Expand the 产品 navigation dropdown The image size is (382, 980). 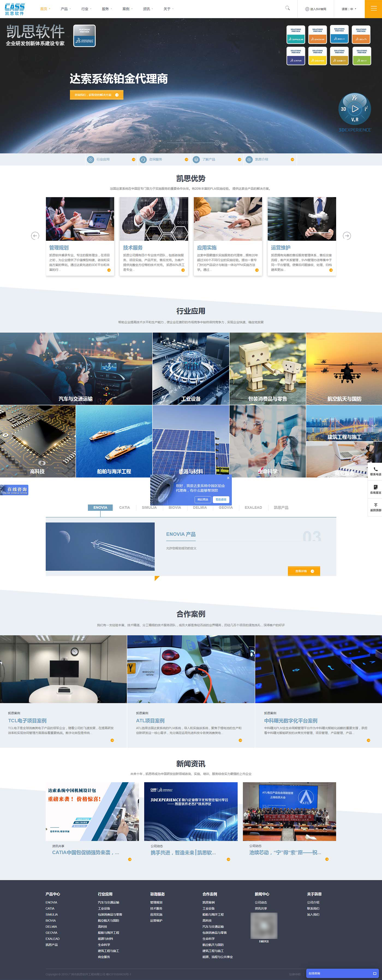pos(65,9)
